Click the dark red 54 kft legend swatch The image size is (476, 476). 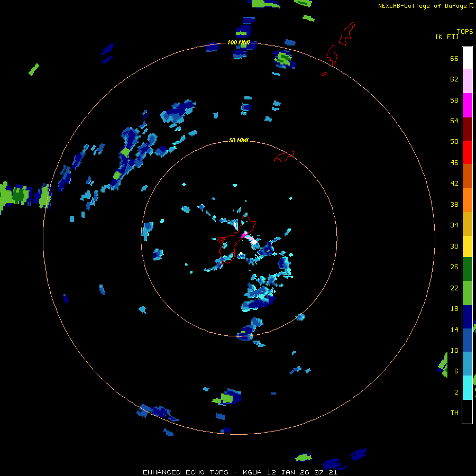pos(467,129)
